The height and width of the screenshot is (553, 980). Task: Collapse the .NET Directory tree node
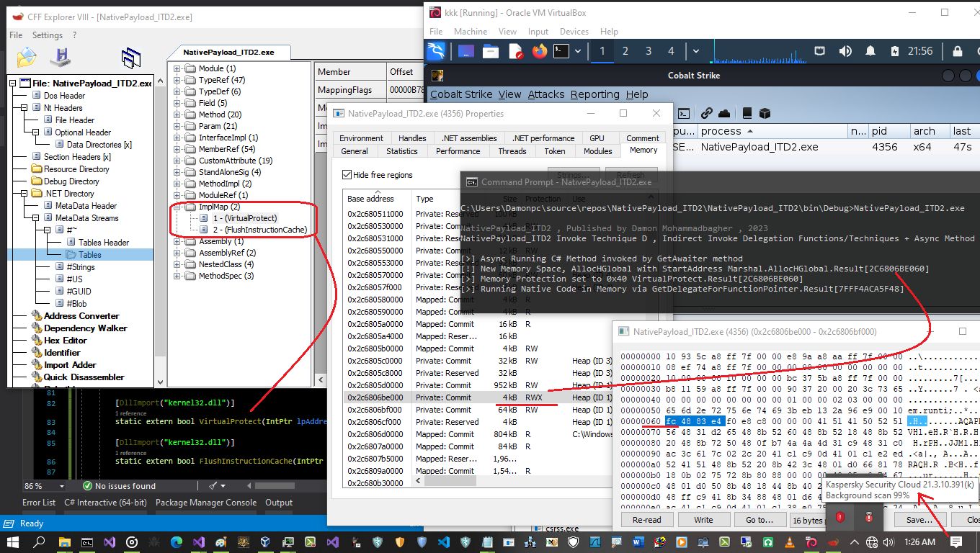point(24,194)
